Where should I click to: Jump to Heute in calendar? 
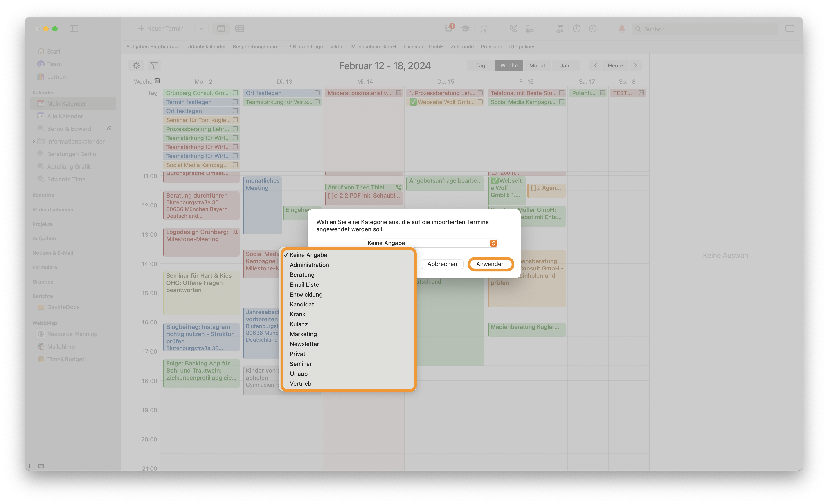(615, 65)
